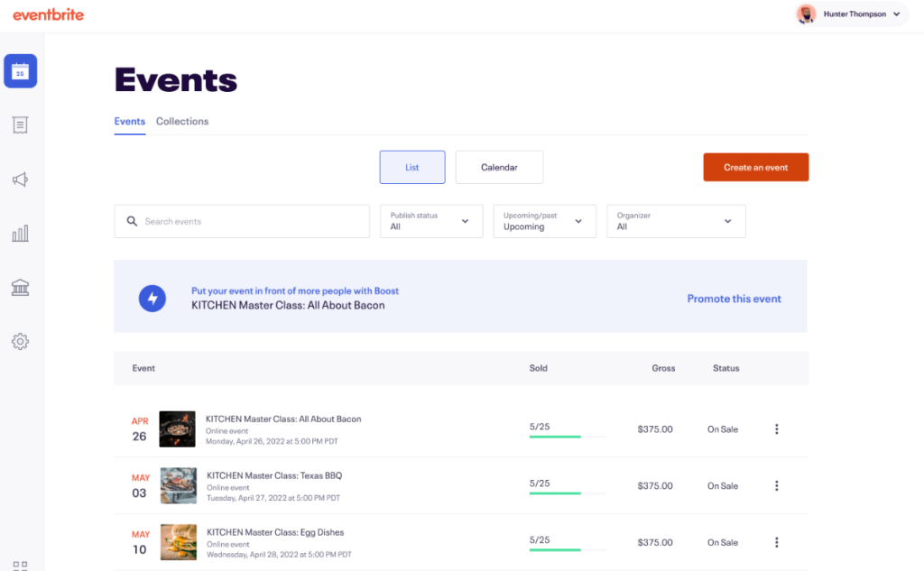The image size is (924, 571).
Task: Click the Sold column header
Action: click(x=538, y=368)
